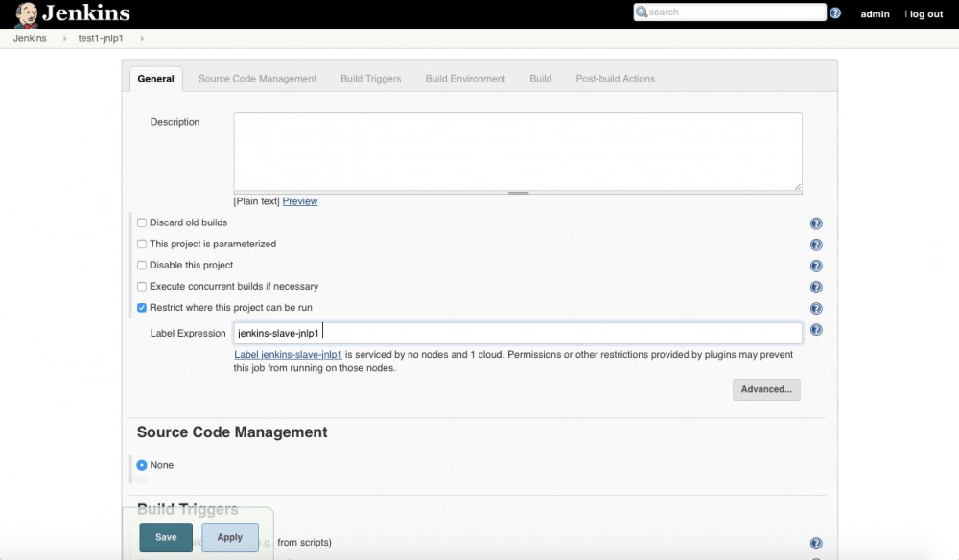Viewport: 959px width, 560px height.
Task: Click the Jenkins butler logo
Action: point(28,13)
